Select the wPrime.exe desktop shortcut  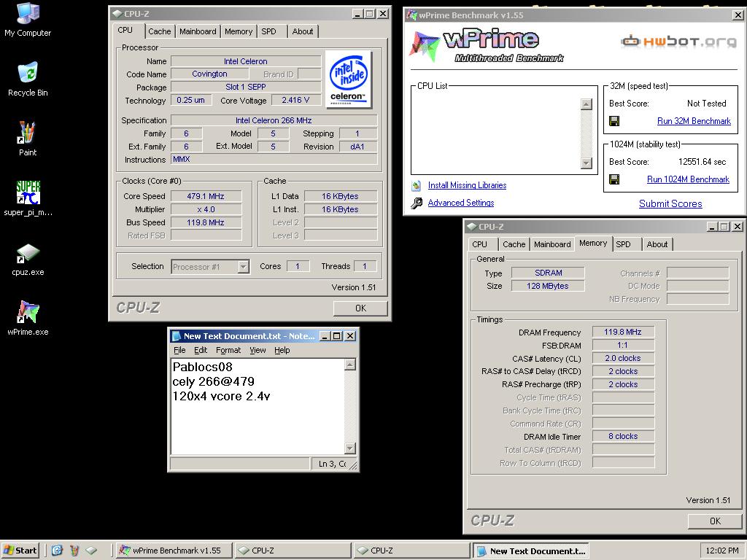(x=28, y=318)
